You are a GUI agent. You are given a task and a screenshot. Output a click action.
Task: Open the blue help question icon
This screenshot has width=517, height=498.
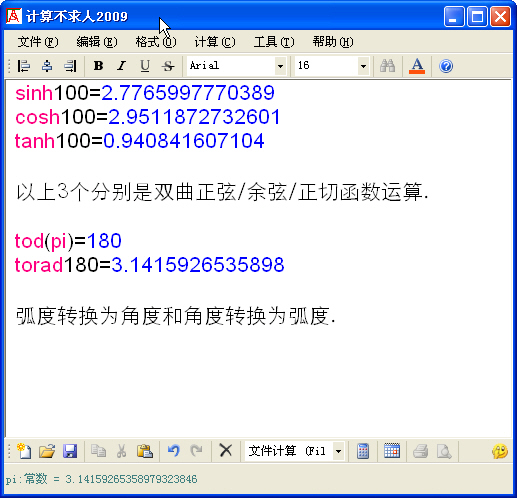pos(446,66)
